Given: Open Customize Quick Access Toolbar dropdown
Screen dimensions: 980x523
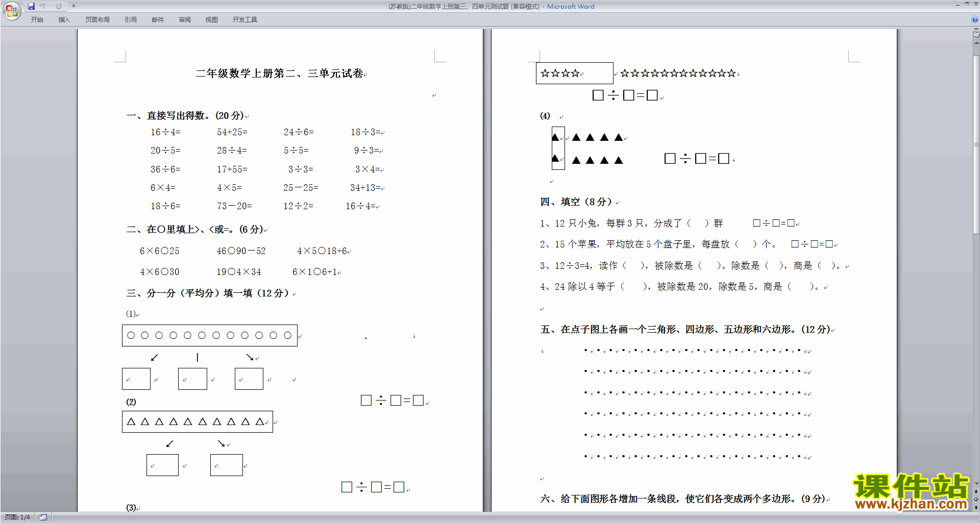Looking at the screenshot, I should click(73, 6).
